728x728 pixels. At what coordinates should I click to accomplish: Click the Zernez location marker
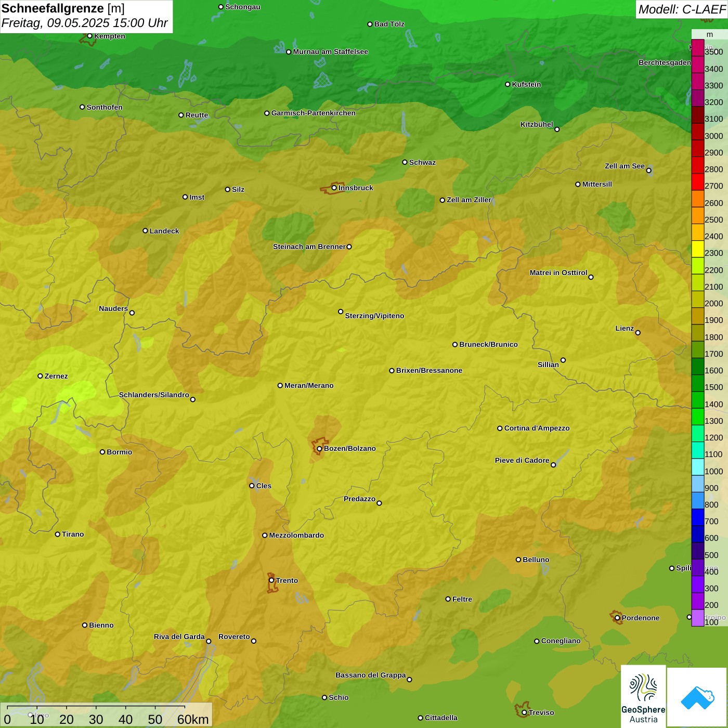point(40,376)
